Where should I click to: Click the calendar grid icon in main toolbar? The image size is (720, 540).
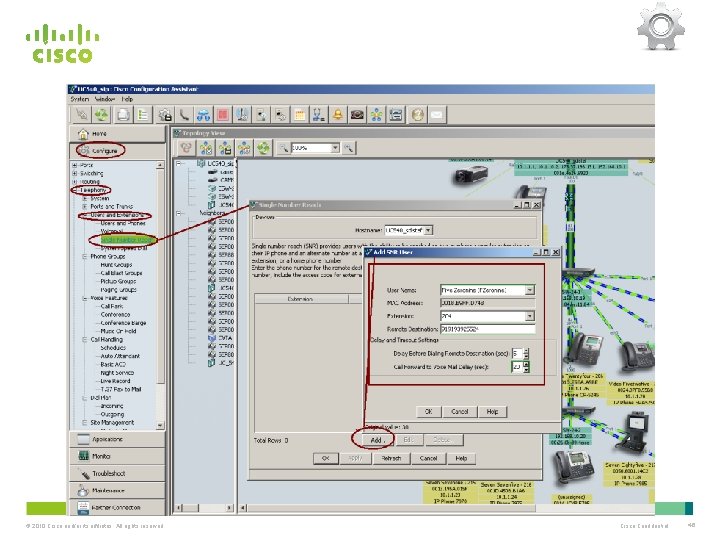click(x=299, y=114)
